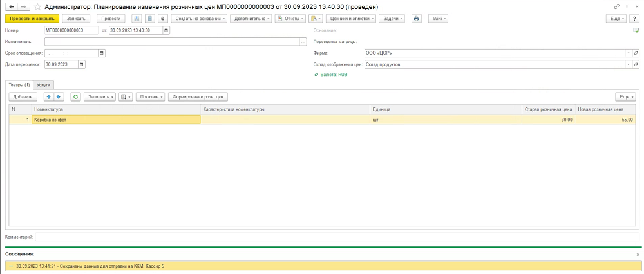Open the Фирма field in a new window
Screen dimensions: 644x274
click(x=636, y=53)
